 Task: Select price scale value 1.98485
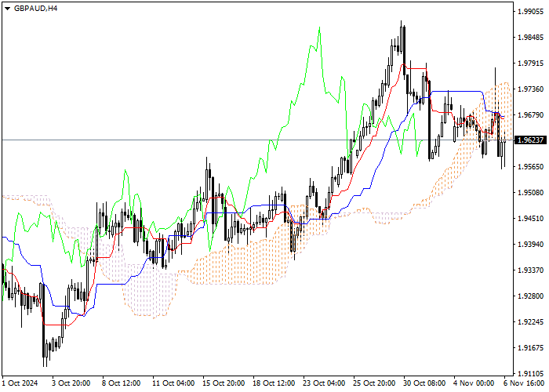coord(531,37)
